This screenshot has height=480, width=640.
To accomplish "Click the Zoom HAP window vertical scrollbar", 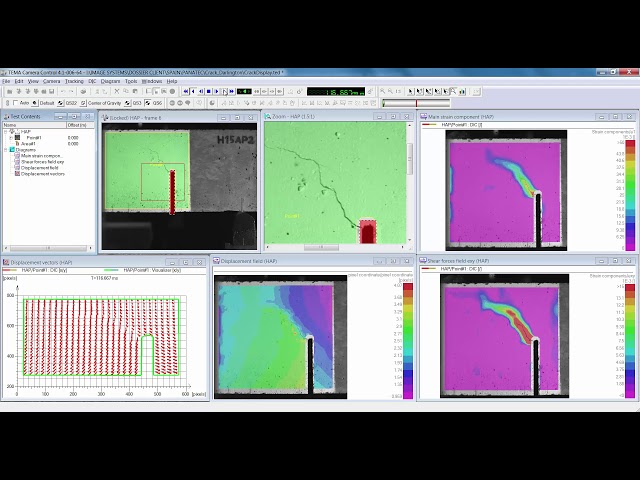I will click(409, 182).
